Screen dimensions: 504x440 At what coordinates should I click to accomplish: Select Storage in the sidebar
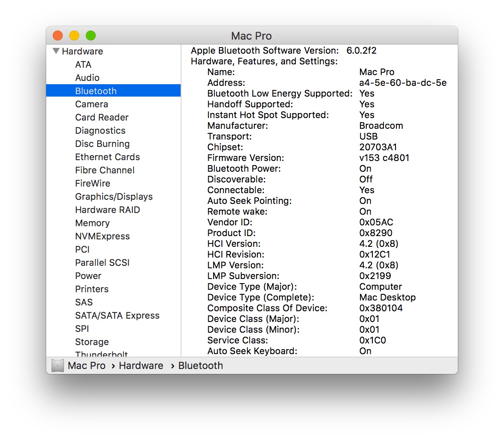(x=92, y=342)
